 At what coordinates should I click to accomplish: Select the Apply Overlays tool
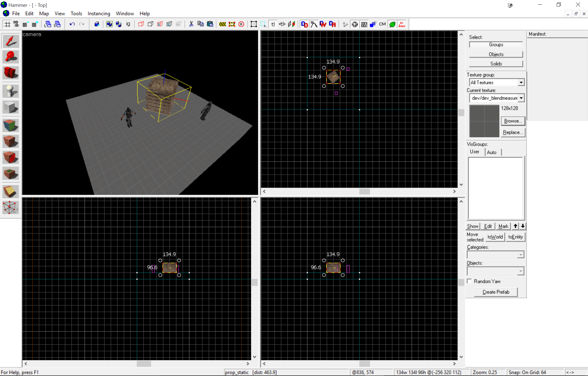click(x=11, y=173)
